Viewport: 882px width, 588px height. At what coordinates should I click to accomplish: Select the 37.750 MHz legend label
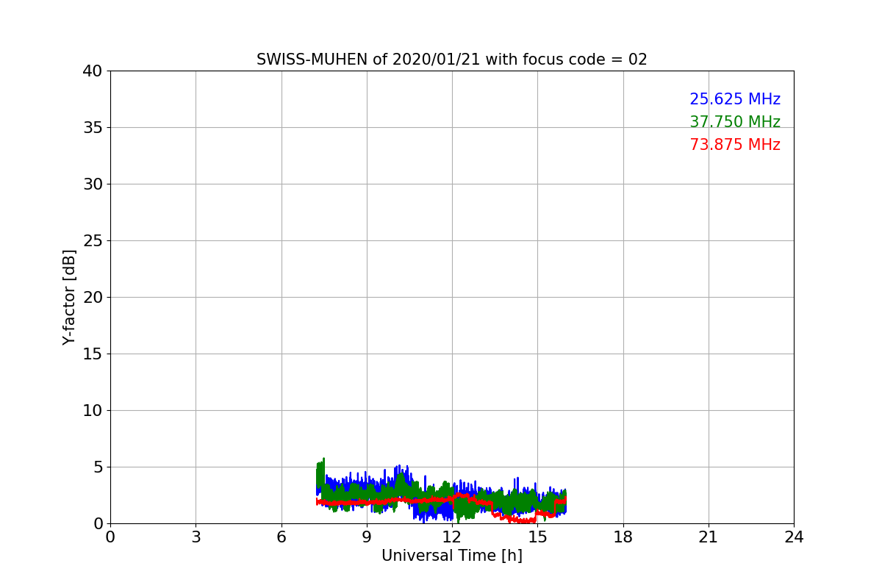735,122
